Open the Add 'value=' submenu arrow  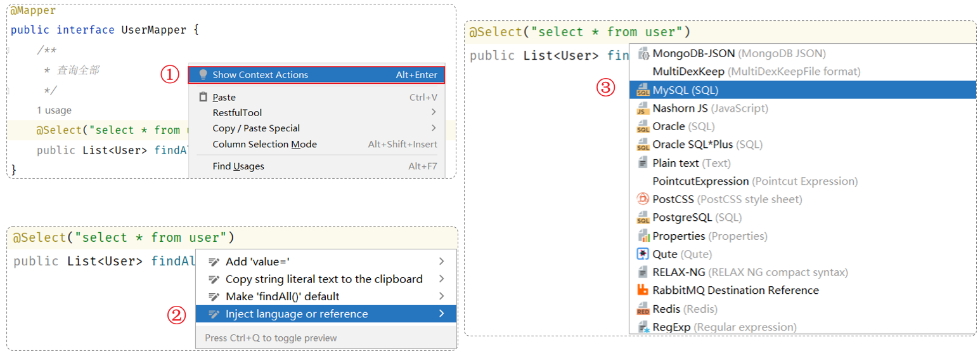click(441, 261)
